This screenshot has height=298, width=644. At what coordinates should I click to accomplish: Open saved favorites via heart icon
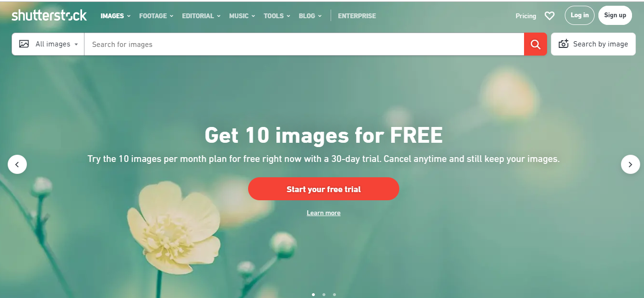pos(549,16)
